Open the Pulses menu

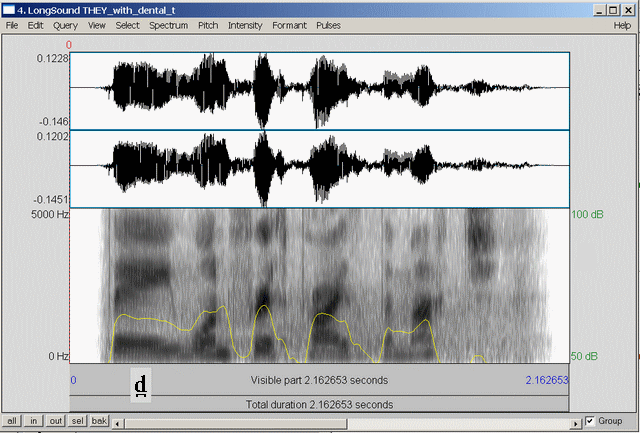click(x=328, y=24)
